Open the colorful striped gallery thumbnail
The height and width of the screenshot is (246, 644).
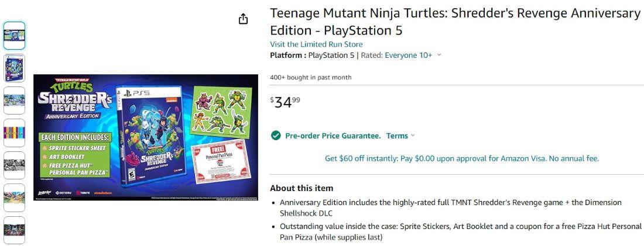pyautogui.click(x=14, y=133)
